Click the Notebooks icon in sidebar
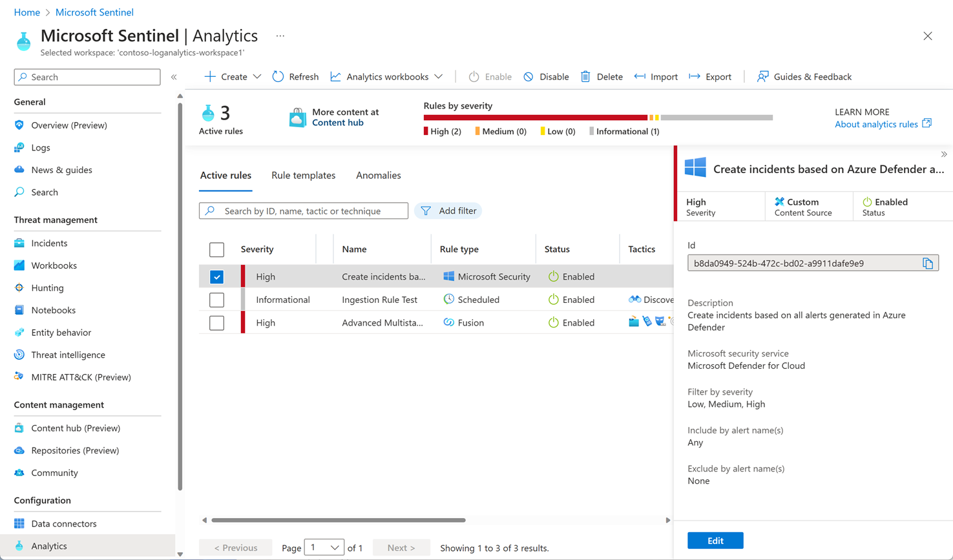This screenshot has height=560, width=953. coord(19,310)
